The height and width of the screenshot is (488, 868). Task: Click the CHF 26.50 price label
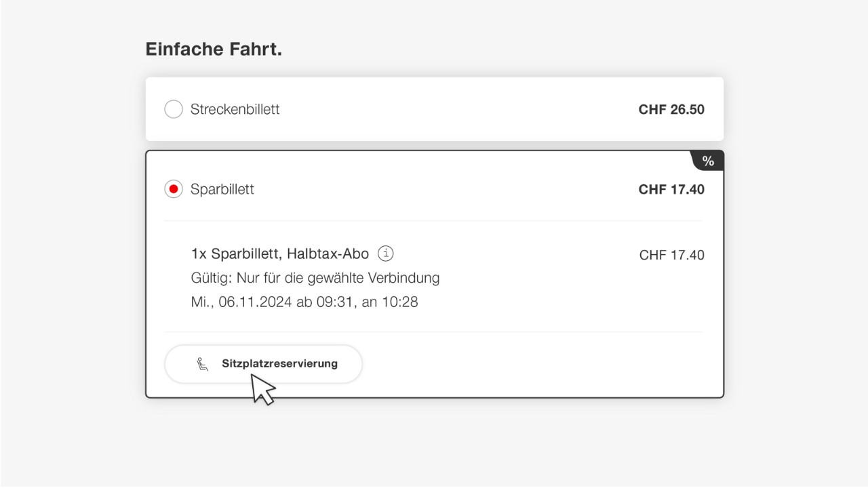click(671, 108)
